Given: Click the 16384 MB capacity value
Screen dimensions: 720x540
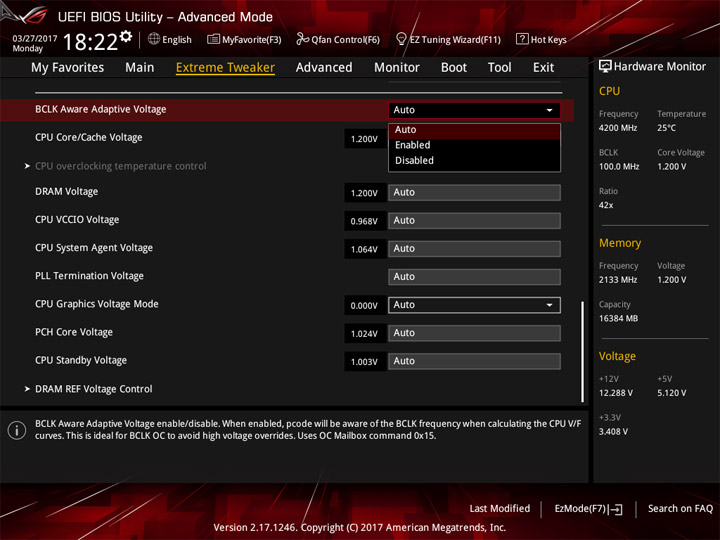Looking at the screenshot, I should (618, 318).
